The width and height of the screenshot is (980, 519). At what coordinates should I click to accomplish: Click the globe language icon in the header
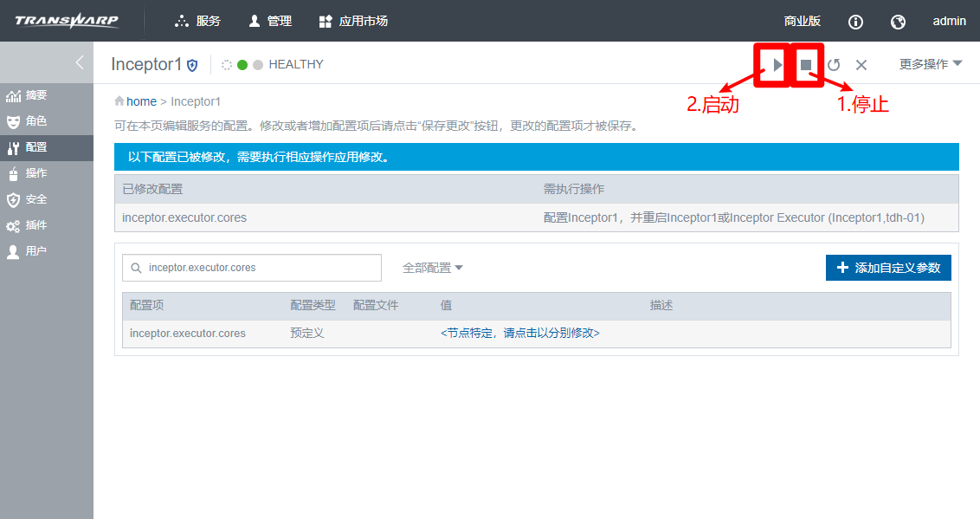pos(898,21)
